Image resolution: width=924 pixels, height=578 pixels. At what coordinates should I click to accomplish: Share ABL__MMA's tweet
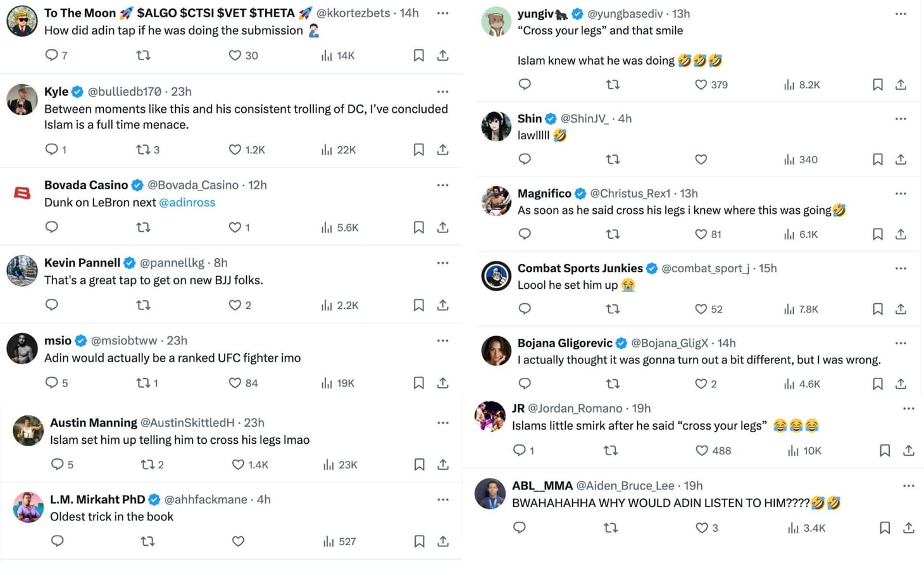click(909, 527)
